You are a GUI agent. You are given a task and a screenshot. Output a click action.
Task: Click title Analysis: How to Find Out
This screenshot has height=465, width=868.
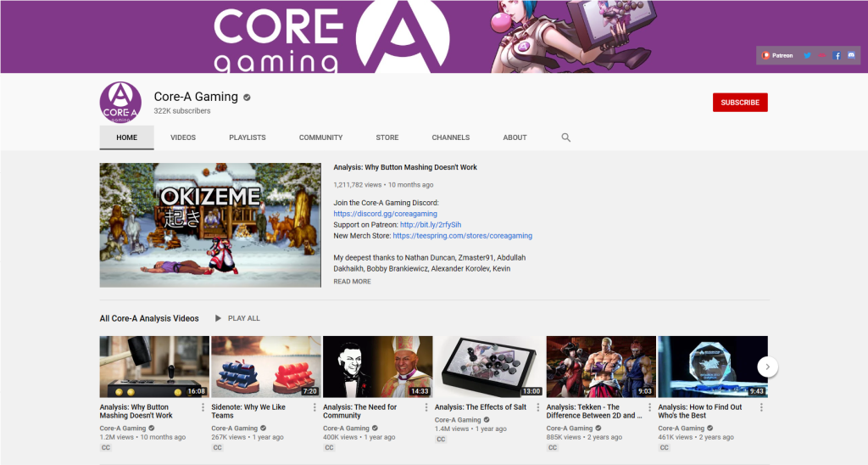(699, 412)
